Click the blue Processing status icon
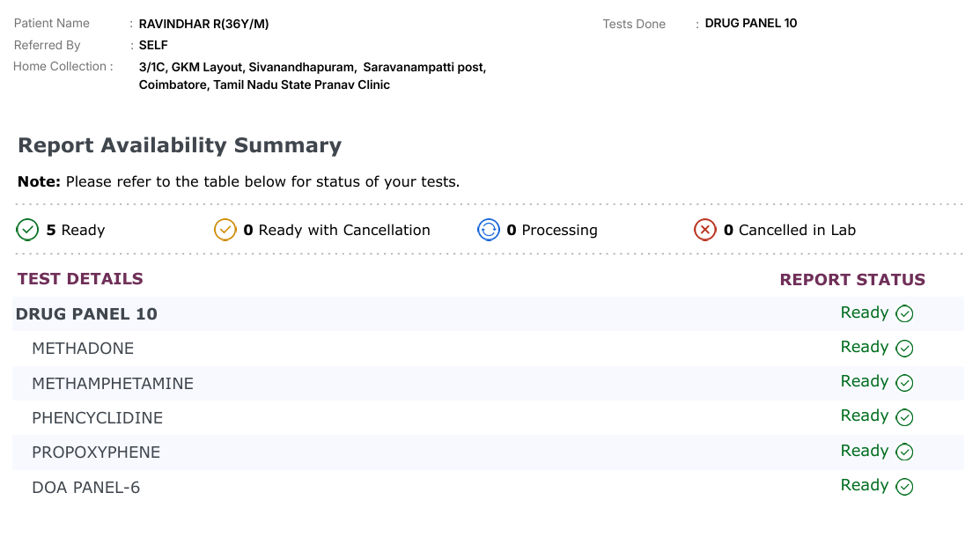 pos(489,230)
